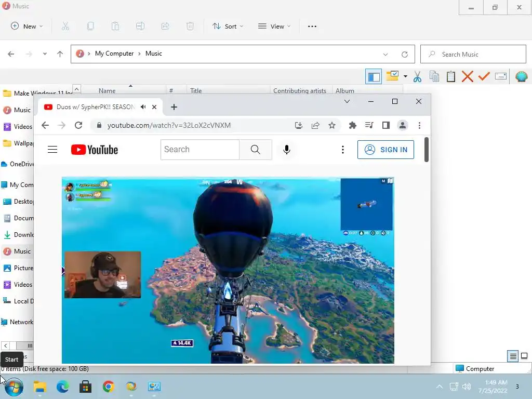
Task: Open YouTube settings three-dot menu
Action: [x=343, y=150]
